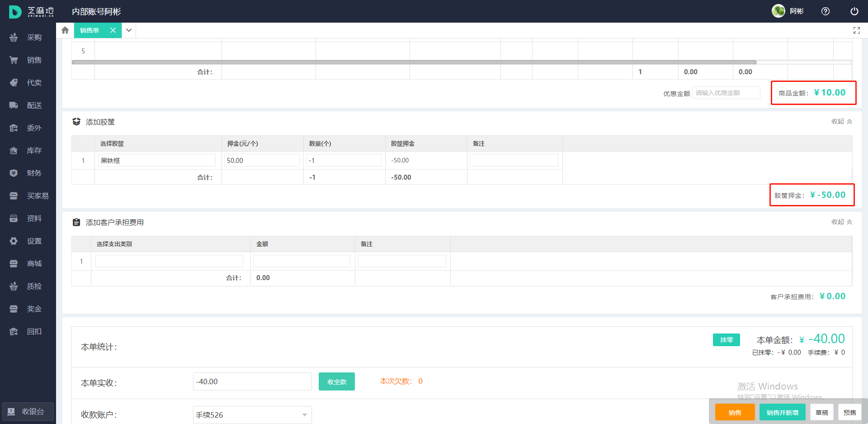Click the 抹零 button
Viewport: 868px width, 424px height.
pyautogui.click(x=726, y=340)
